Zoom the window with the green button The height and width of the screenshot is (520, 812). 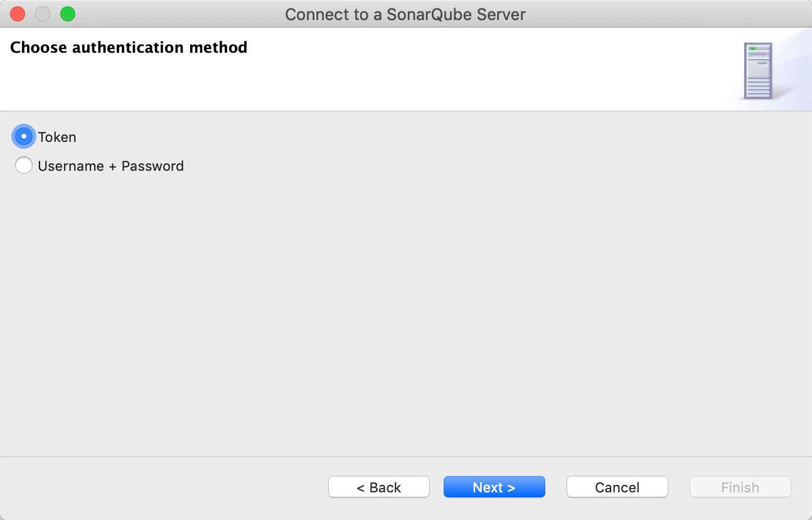point(68,14)
